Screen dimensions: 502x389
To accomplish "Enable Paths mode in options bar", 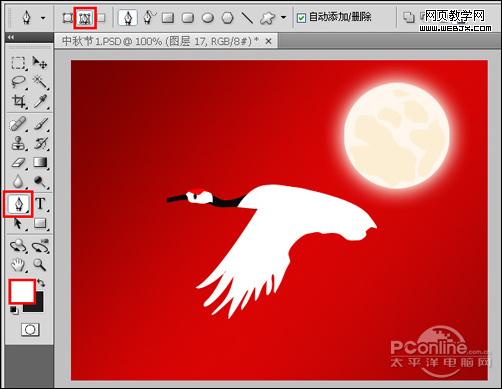I will pyautogui.click(x=85, y=18).
